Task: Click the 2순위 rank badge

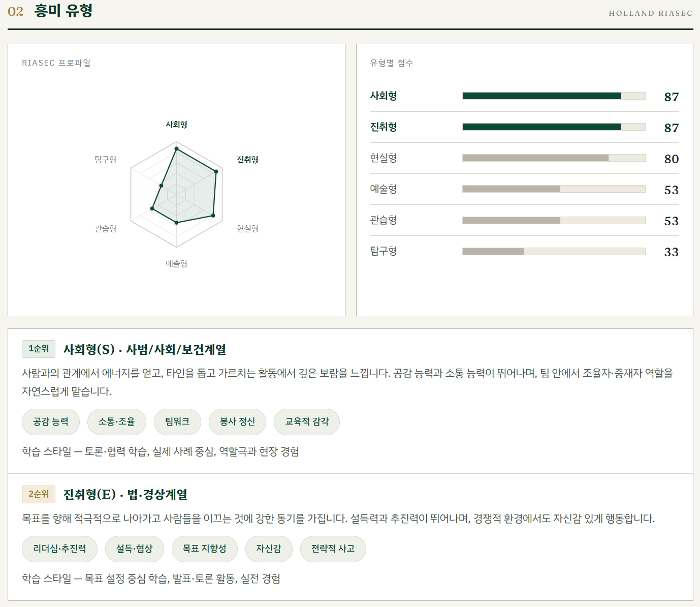Action: 39,494
